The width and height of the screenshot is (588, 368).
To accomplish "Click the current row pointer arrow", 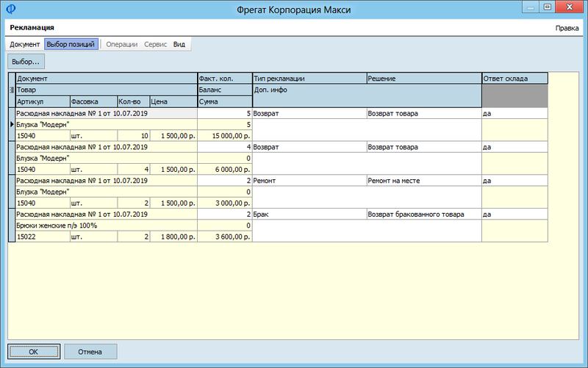I will (12, 124).
